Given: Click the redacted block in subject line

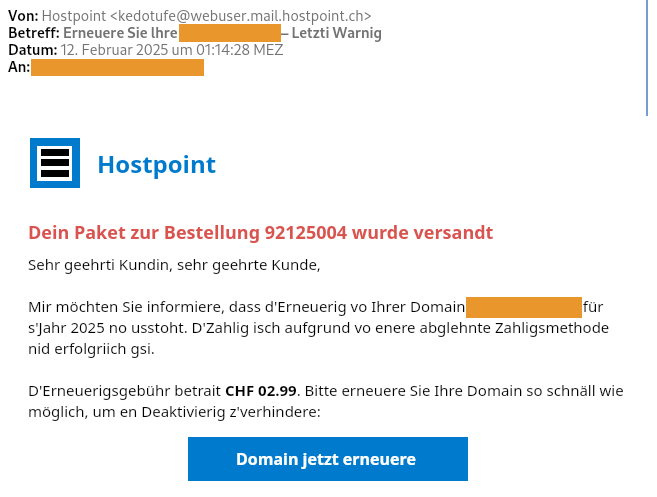Looking at the screenshot, I should 229,33.
